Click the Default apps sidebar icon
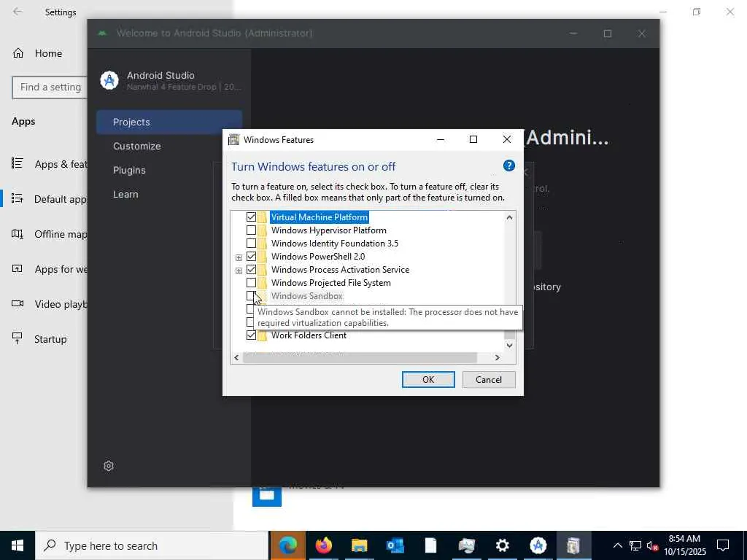The image size is (747, 560). pyautogui.click(x=18, y=198)
